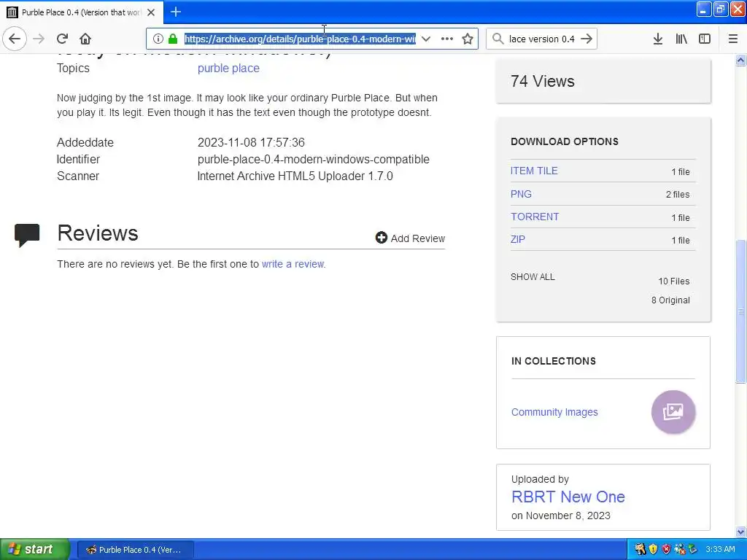Follow the 'write a review' link
Screen dimensions: 747x560
tap(293, 264)
